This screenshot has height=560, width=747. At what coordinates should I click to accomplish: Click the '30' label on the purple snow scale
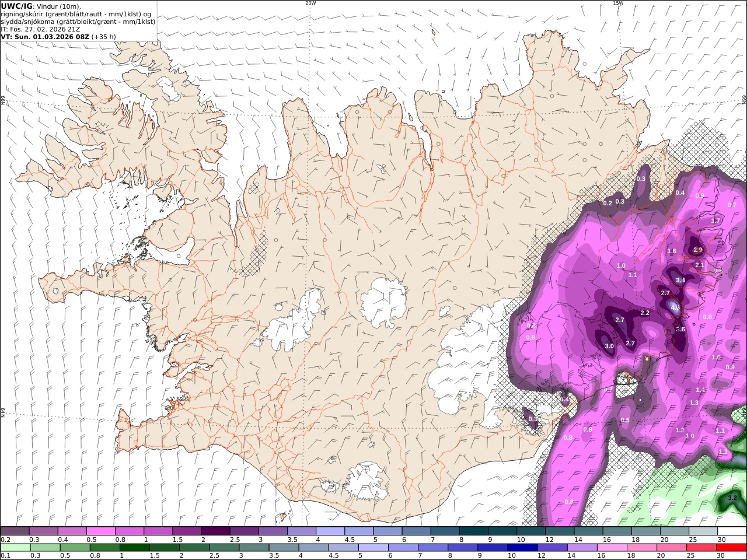(721, 540)
